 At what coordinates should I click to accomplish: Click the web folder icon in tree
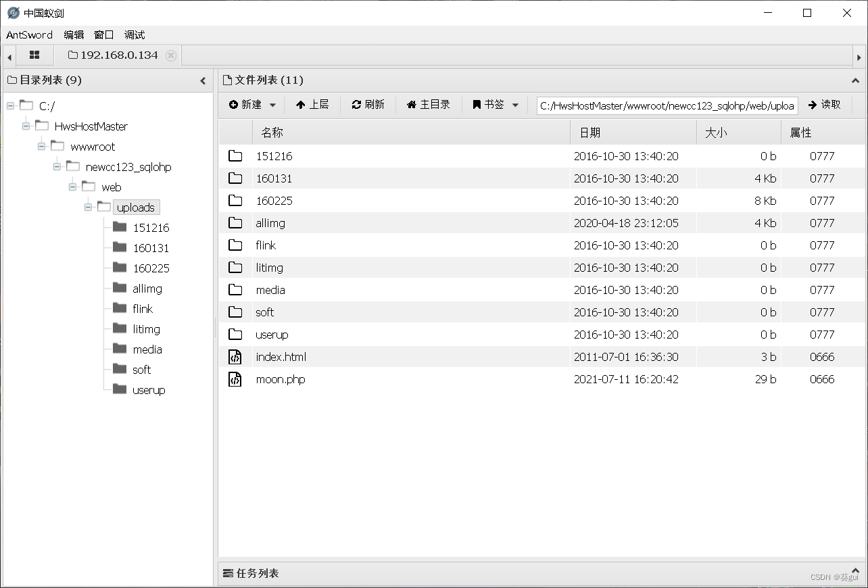89,187
